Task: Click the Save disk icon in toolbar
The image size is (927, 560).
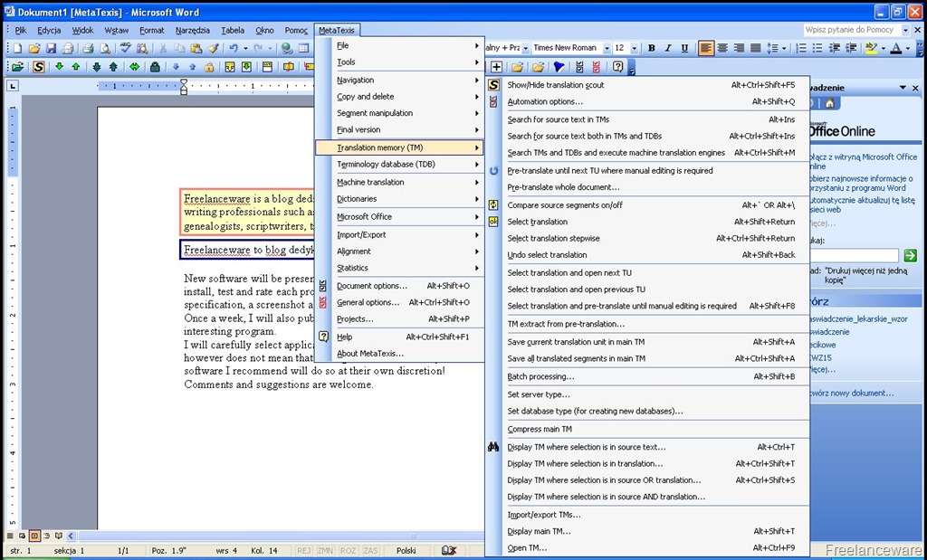Action: coord(51,49)
